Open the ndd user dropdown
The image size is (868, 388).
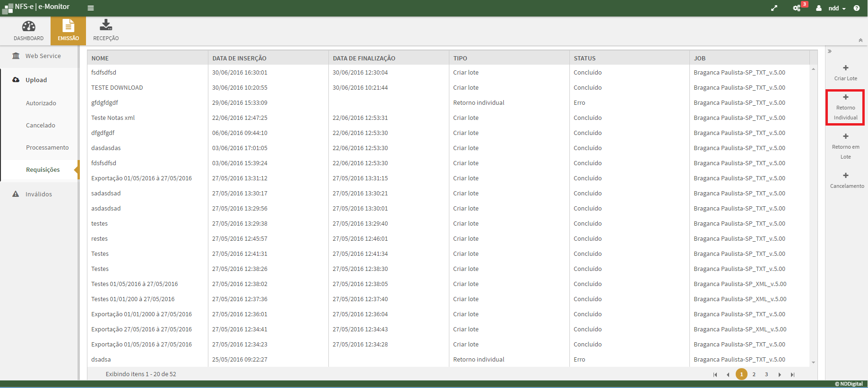836,8
